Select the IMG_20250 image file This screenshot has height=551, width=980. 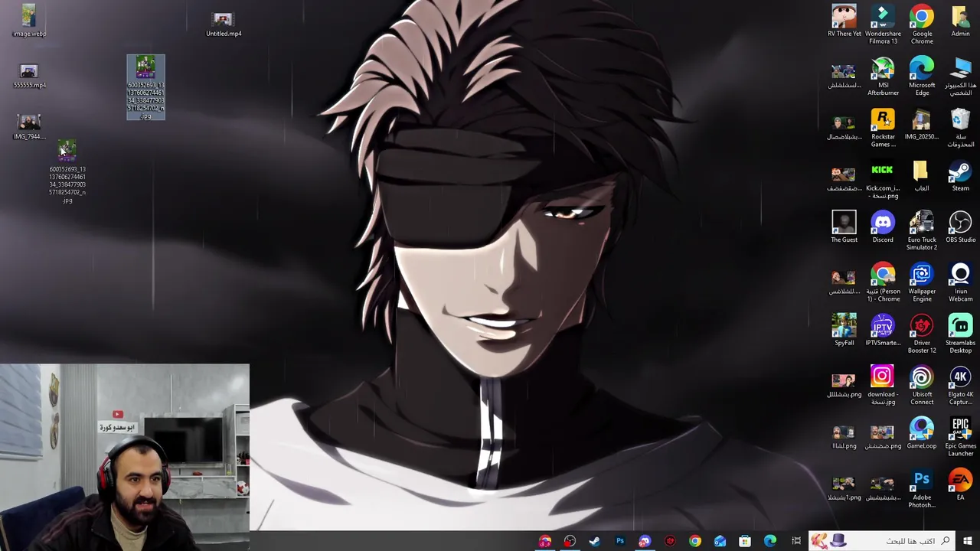click(x=921, y=125)
